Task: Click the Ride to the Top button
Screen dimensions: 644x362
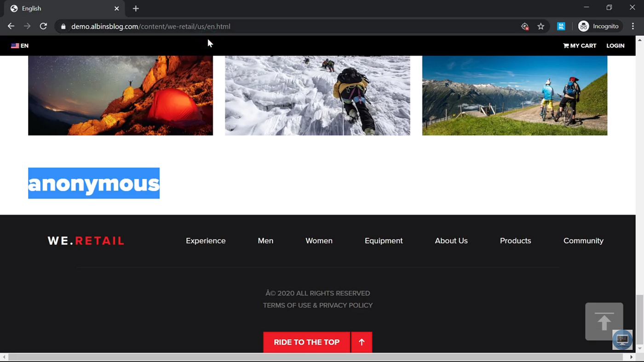Action: (x=306, y=342)
